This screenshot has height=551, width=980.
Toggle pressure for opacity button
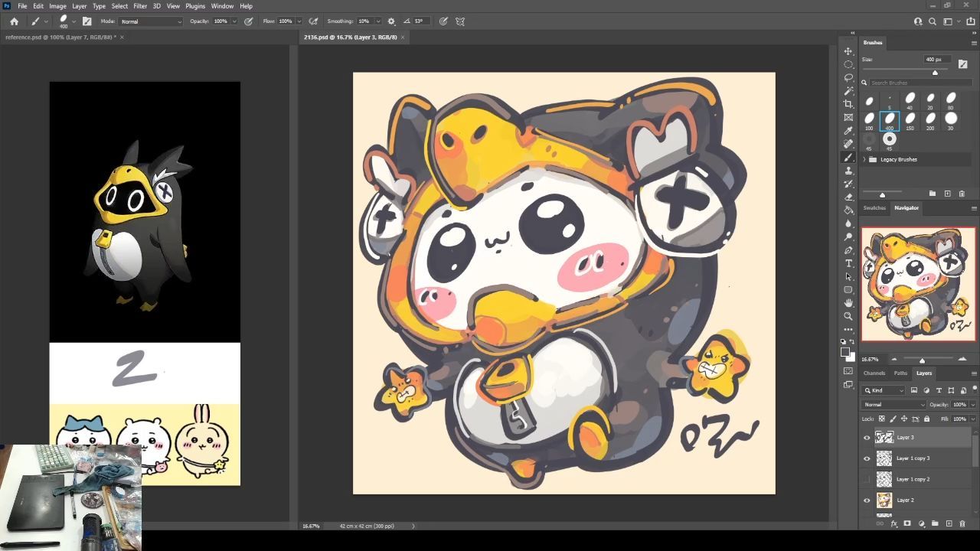248,21
